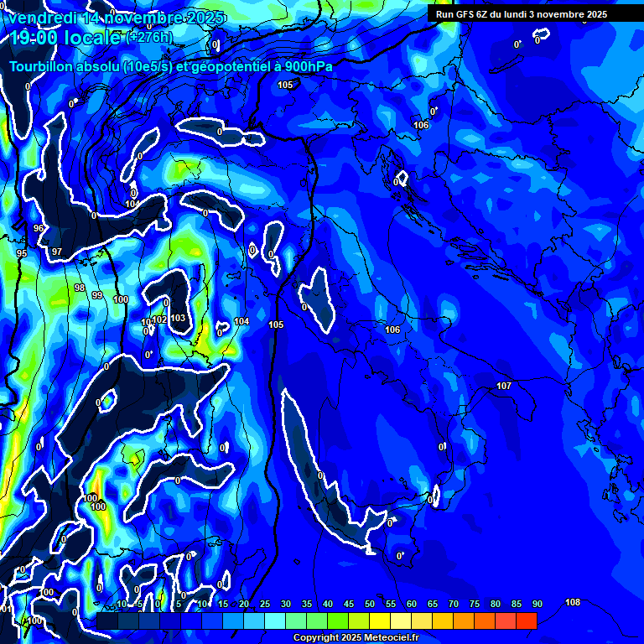
Task: Click the 97 contour label
Action: (57, 252)
